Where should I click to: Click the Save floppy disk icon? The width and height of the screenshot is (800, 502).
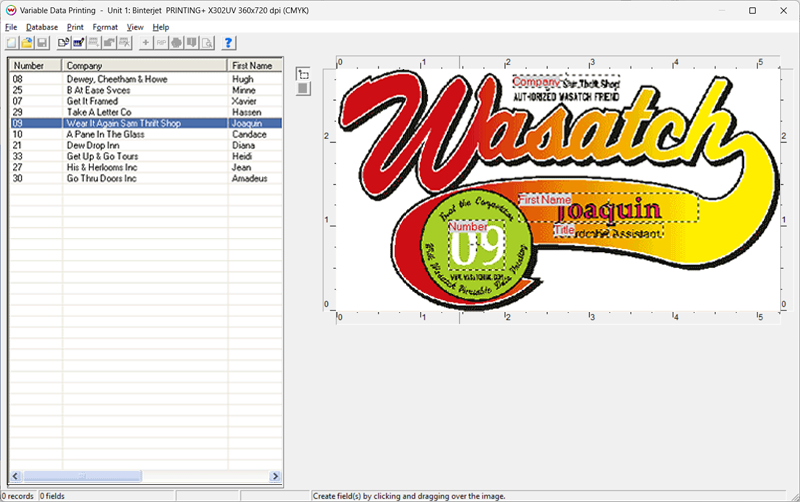point(42,43)
